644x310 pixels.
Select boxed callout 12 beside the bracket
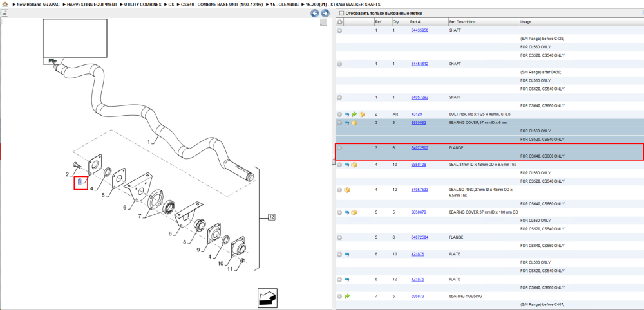pyautogui.click(x=271, y=217)
